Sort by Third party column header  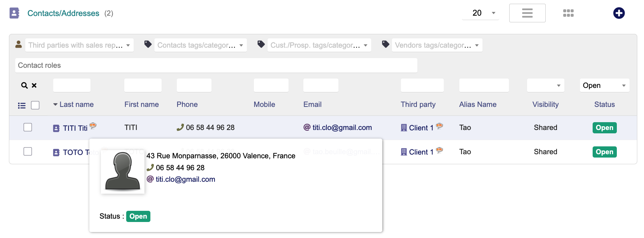[x=418, y=105]
